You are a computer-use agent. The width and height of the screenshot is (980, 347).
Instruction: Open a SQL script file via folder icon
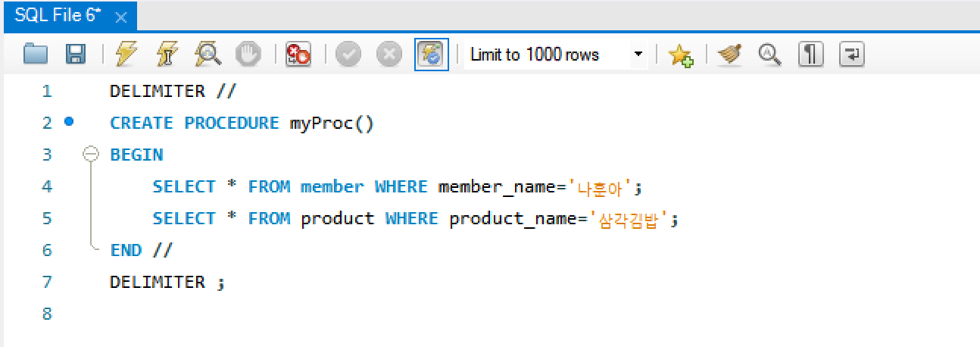point(36,55)
